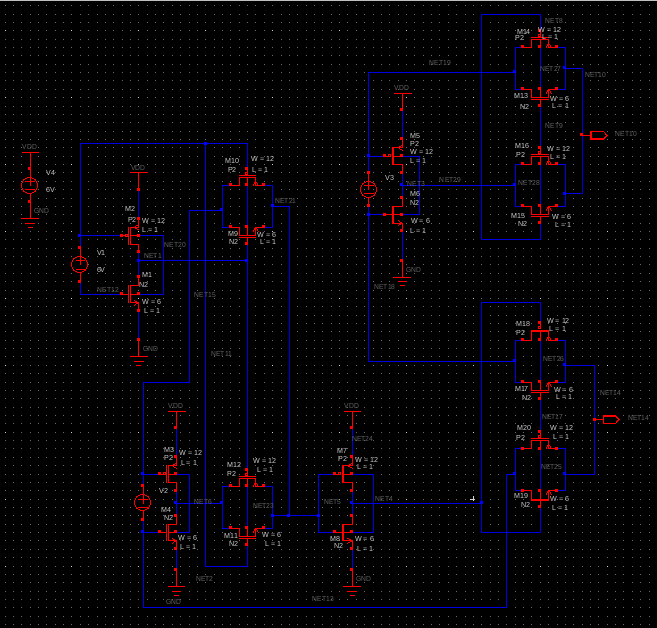
Task: Click the M10 PMOS pass transistor
Action: (247, 178)
